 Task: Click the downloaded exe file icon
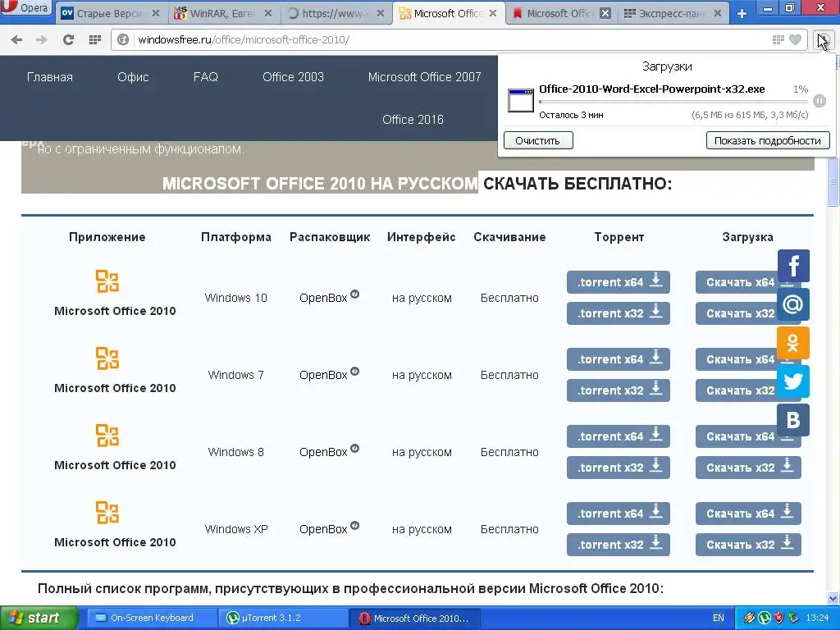[520, 101]
